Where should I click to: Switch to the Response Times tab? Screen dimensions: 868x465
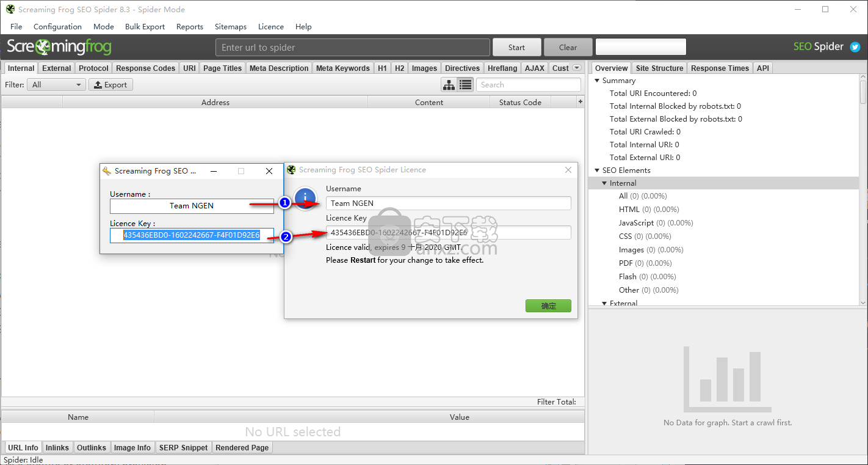pyautogui.click(x=720, y=68)
